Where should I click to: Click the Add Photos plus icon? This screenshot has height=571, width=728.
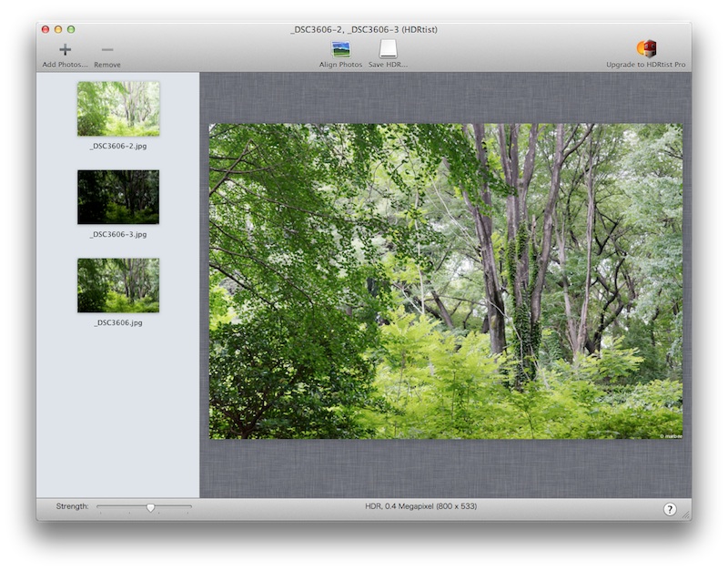coord(65,49)
